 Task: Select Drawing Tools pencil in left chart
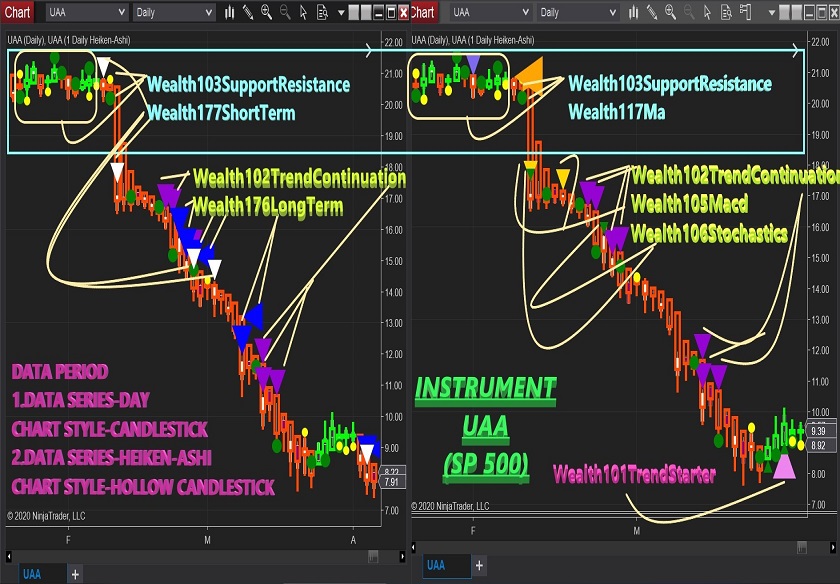(248, 12)
